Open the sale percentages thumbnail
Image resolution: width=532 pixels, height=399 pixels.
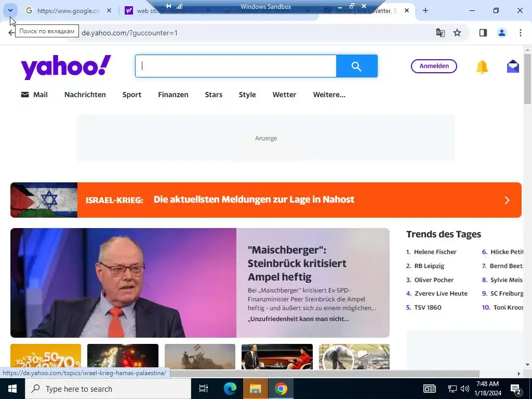46,356
